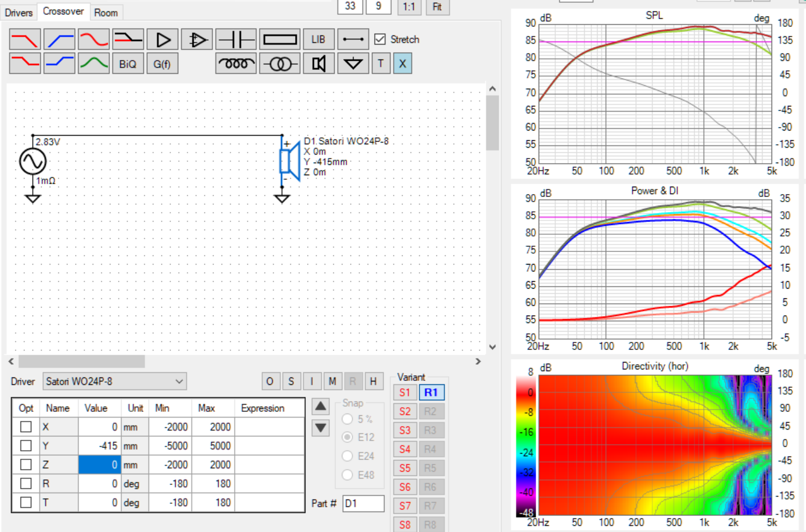The height and width of the screenshot is (532, 806).
Task: Check the Opt box for Z row
Action: point(26,464)
